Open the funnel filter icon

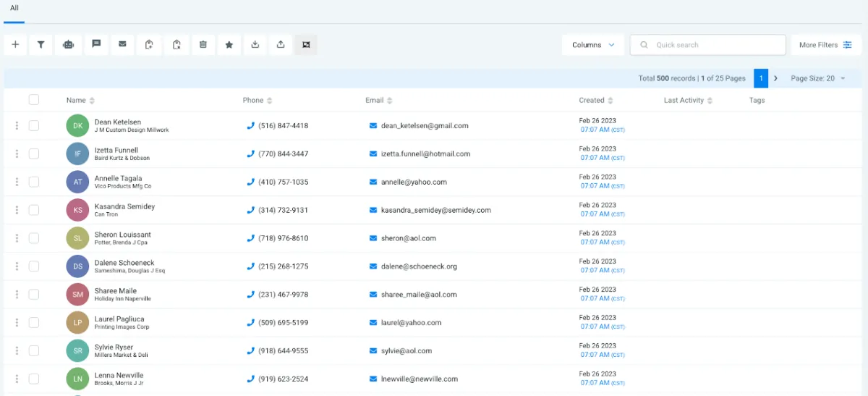(x=41, y=45)
